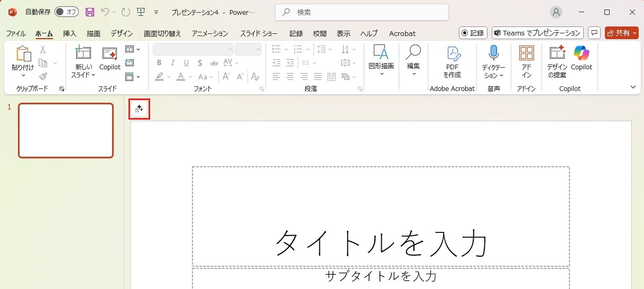This screenshot has width=644, height=289.
Task: Click the Format Painter brush icon
Action: click(43, 77)
